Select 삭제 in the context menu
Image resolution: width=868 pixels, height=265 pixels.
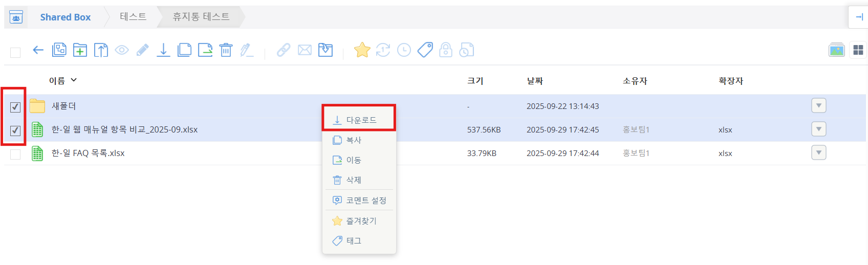[354, 180]
